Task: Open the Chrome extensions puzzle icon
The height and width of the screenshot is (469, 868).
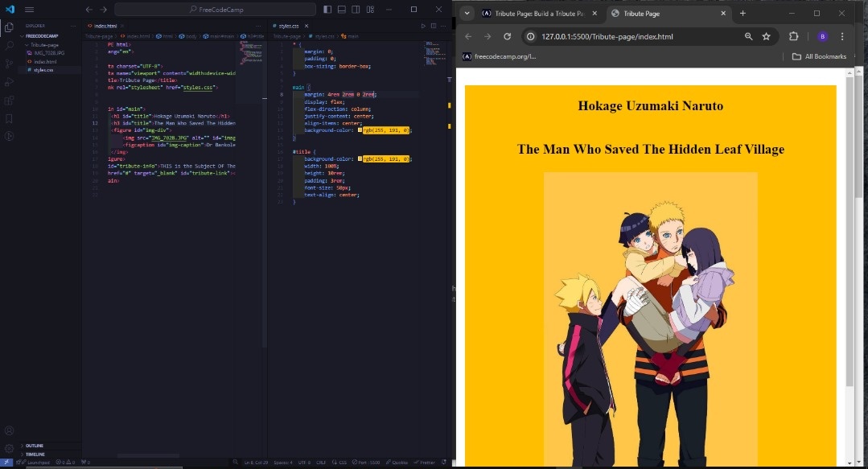Action: [794, 36]
